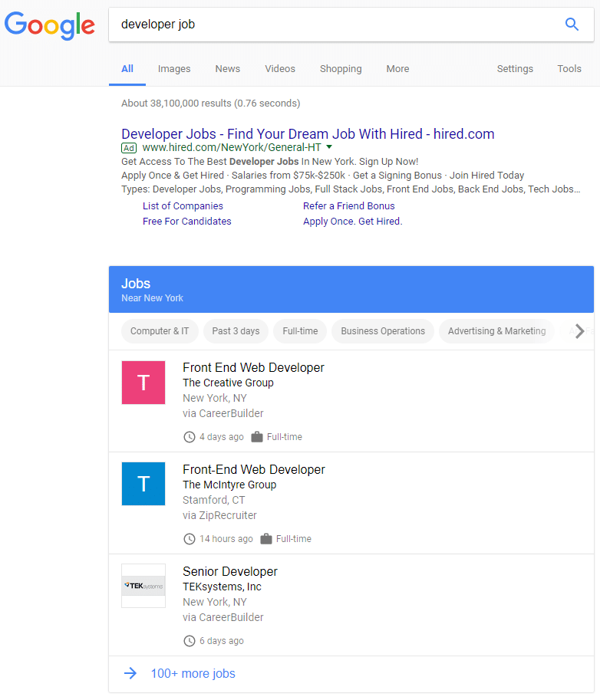Click the pink T logo for The Creative Group
Viewport: 600px width, 700px height.
[x=143, y=383]
